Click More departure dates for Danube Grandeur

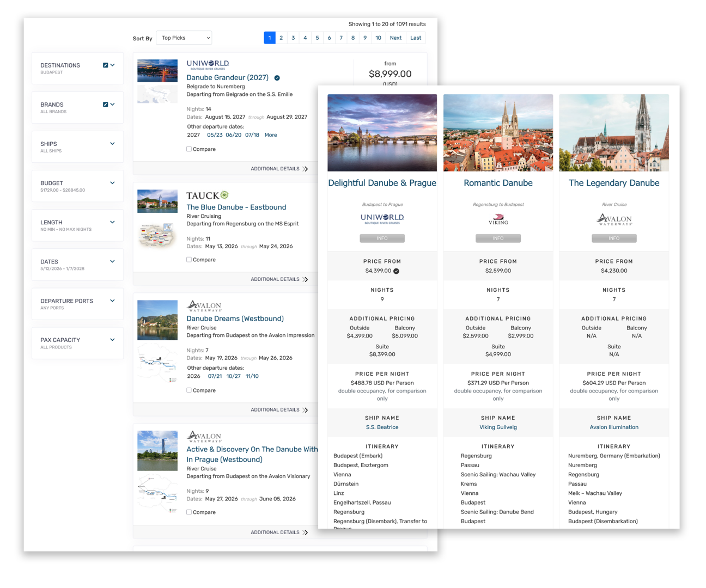271,135
